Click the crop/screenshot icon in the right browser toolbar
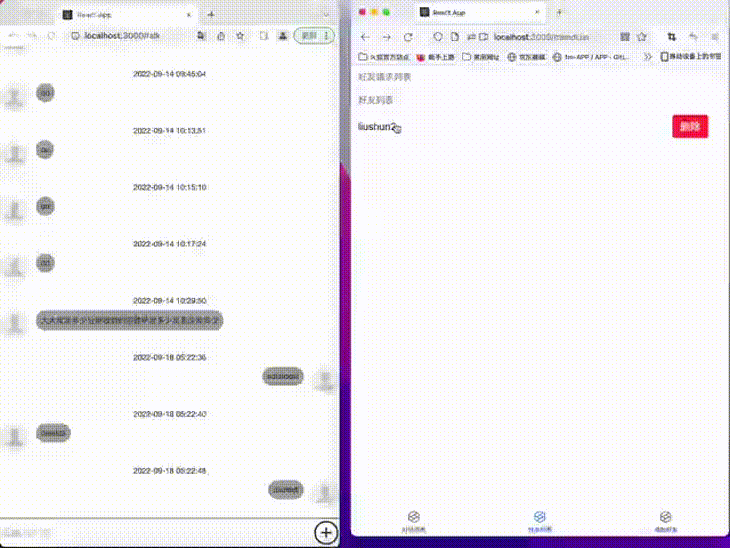Image resolution: width=730 pixels, height=548 pixels. [671, 37]
